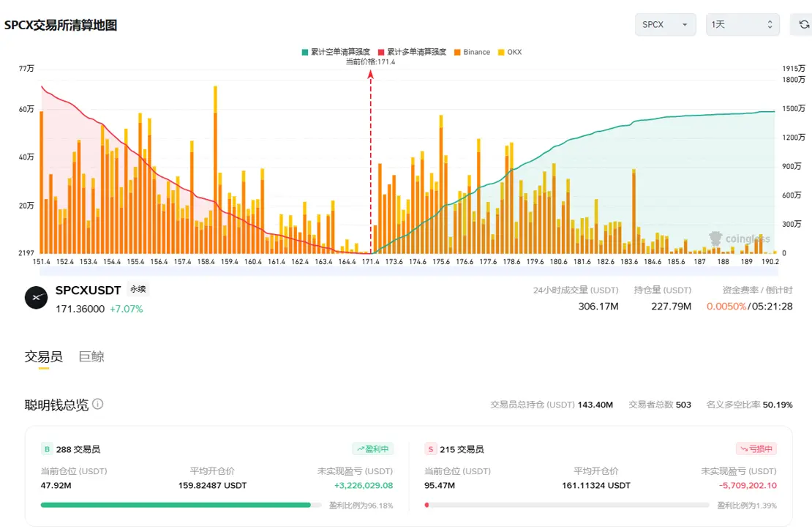Click unrealized loss -5,709,202.10

(x=748, y=486)
